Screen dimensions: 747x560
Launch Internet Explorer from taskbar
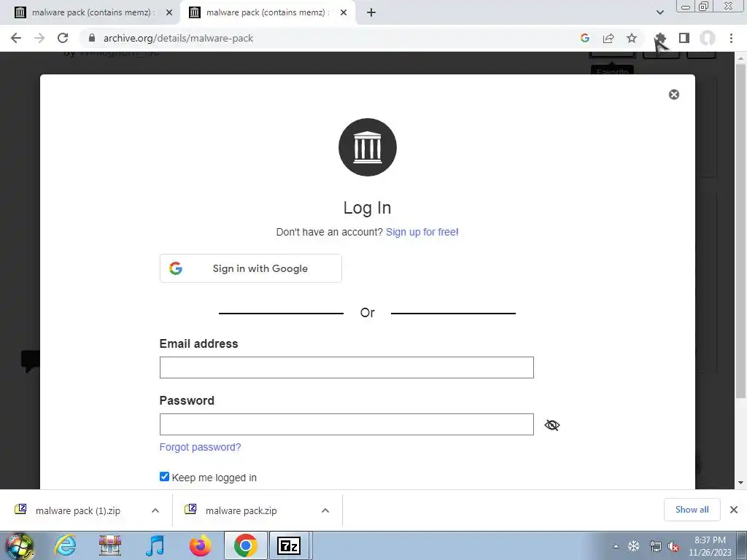click(65, 545)
